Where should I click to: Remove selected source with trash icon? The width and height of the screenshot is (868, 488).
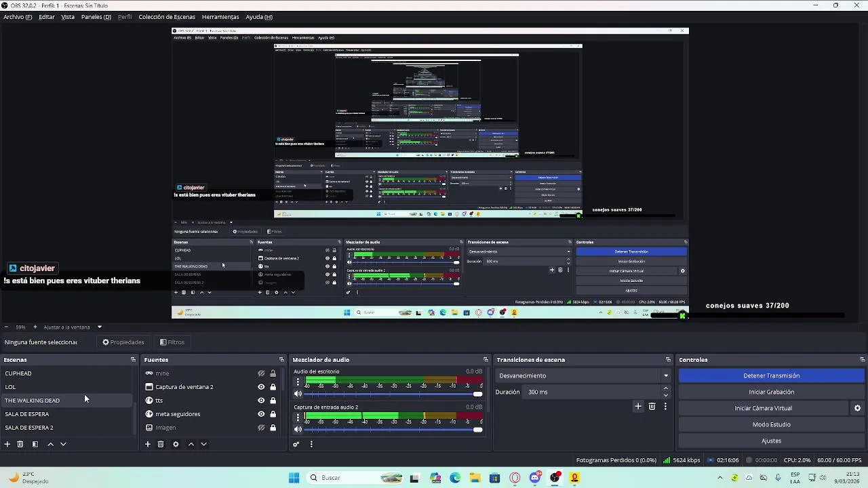click(161, 444)
